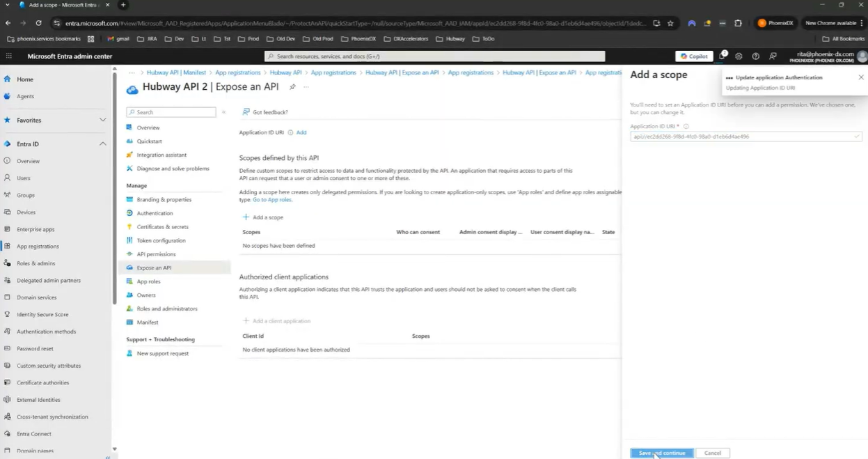Open App registrations in left sidebar
The width and height of the screenshot is (868, 459).
click(x=38, y=247)
